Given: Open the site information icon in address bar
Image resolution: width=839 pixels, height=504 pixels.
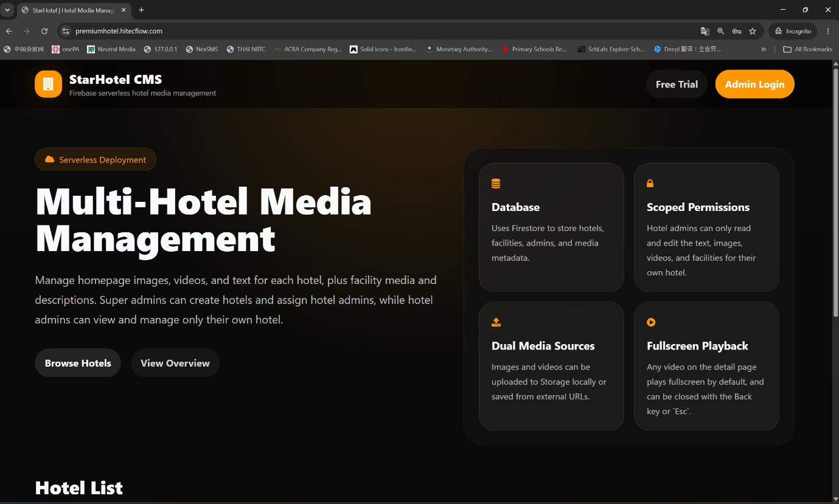Looking at the screenshot, I should tap(66, 31).
